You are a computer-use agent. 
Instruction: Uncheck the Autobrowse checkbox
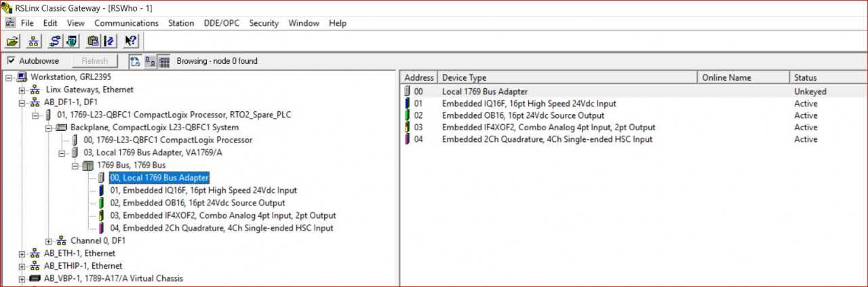11,61
